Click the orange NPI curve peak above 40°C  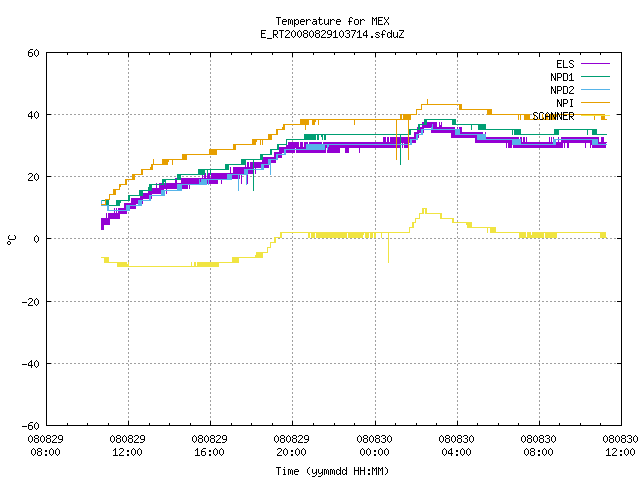pyautogui.click(x=427, y=102)
